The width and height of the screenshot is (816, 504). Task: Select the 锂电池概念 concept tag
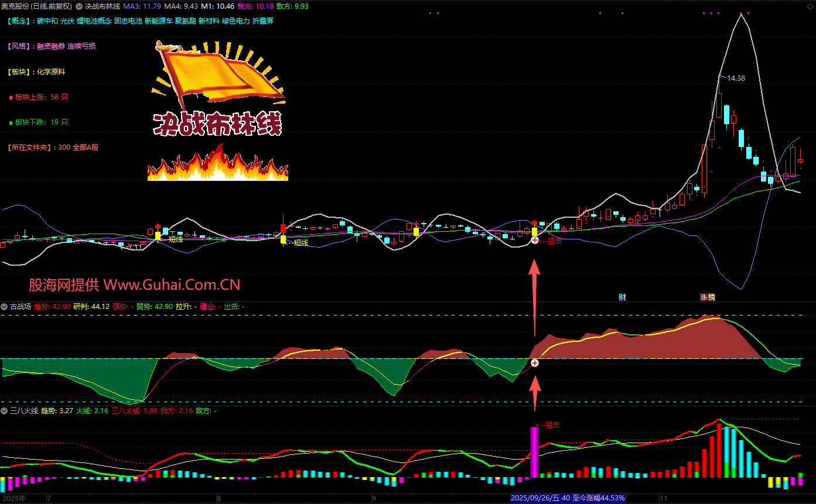pyautogui.click(x=94, y=21)
